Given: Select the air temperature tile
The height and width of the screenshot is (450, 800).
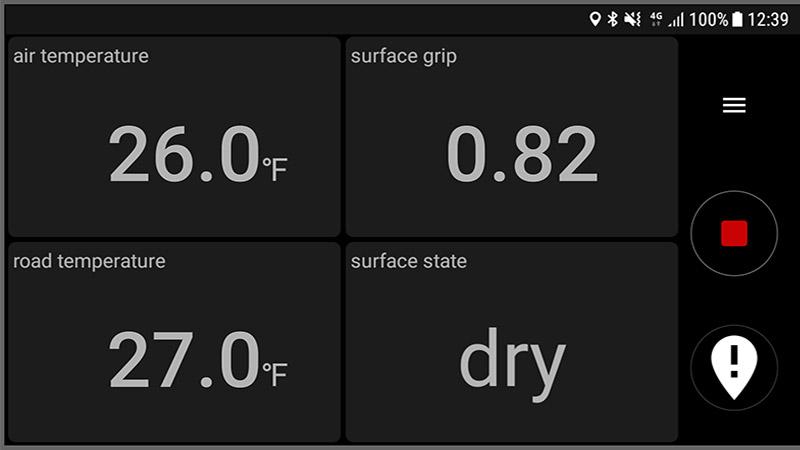Looking at the screenshot, I should pos(174,137).
